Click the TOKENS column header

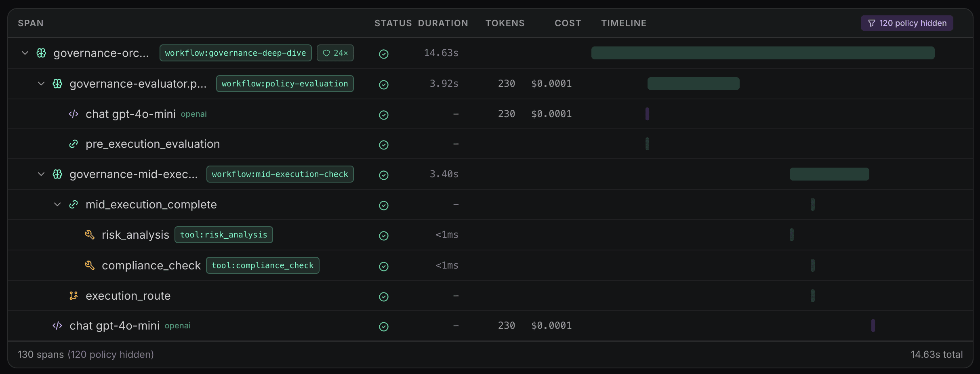505,23
